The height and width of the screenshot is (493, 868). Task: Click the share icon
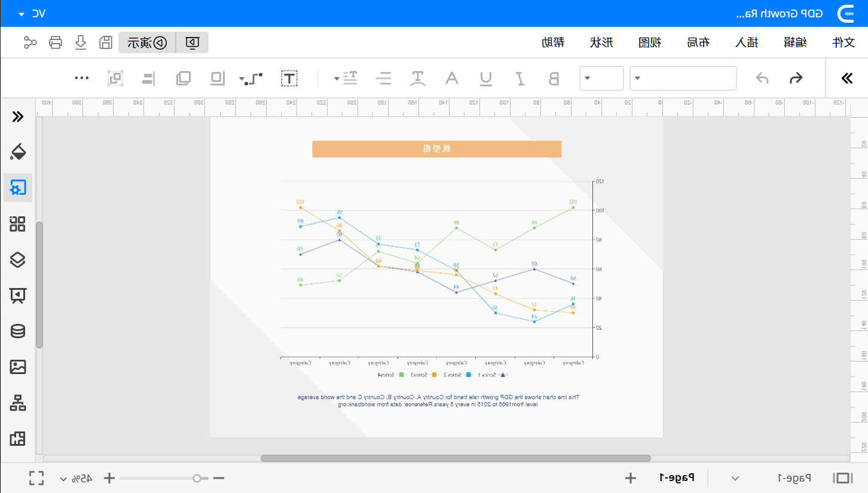point(30,42)
